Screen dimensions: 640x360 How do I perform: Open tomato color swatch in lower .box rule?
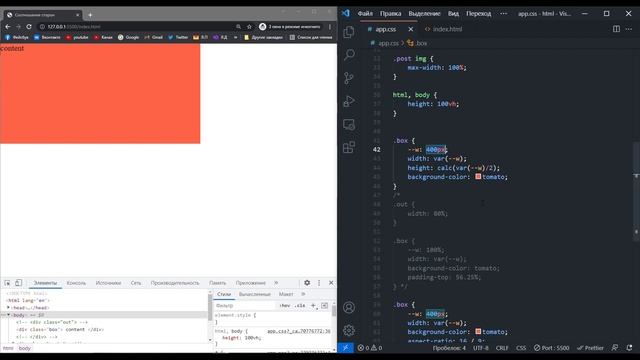coord(478,331)
